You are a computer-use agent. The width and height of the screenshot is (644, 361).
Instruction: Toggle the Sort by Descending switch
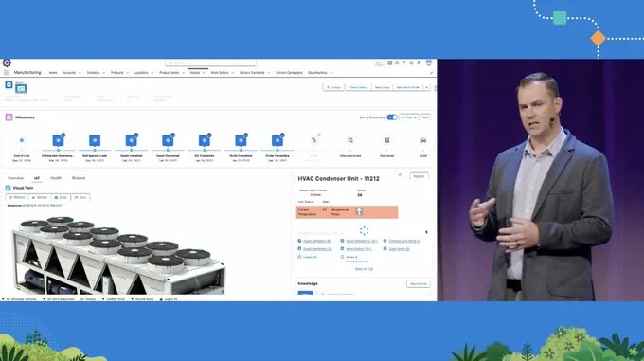(x=392, y=117)
